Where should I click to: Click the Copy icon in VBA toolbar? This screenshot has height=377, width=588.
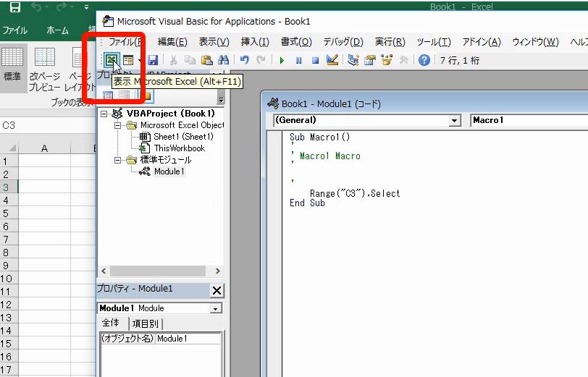pyautogui.click(x=190, y=60)
